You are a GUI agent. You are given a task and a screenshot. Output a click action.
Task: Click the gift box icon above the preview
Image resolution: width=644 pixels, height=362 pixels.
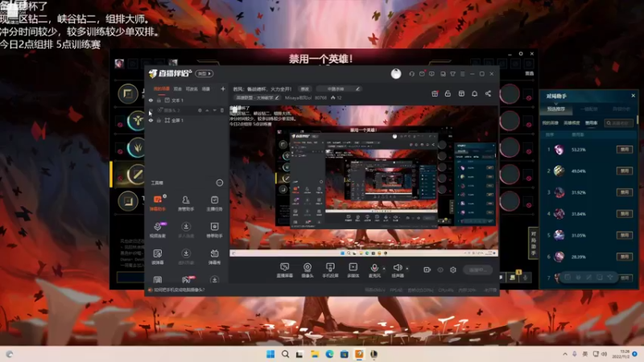[435, 93]
